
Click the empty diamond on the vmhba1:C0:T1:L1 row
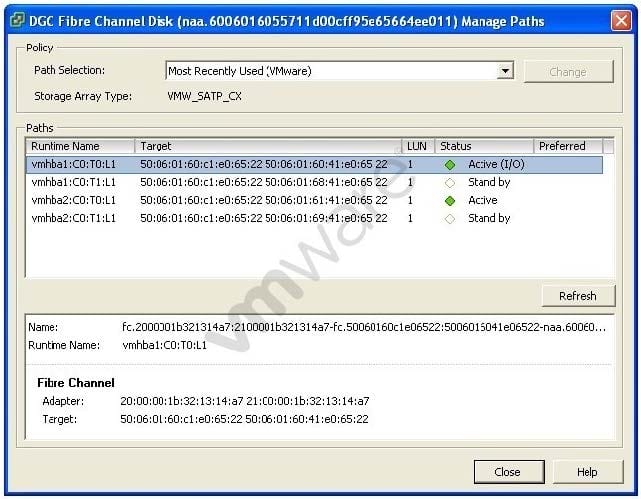click(x=450, y=183)
